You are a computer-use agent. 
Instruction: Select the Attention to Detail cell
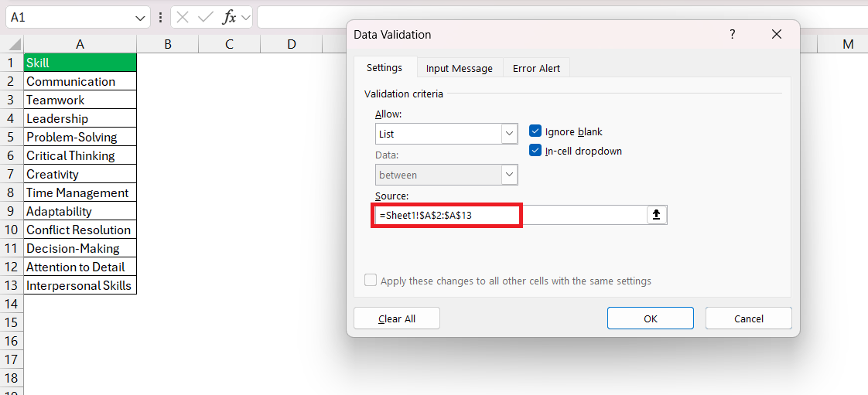[x=80, y=267]
